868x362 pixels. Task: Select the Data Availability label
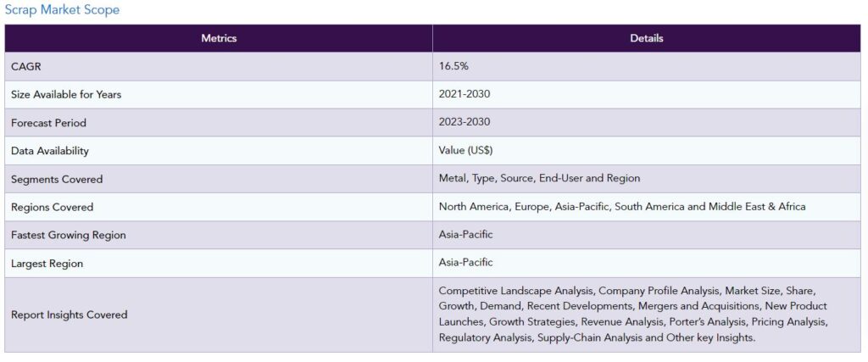tap(50, 151)
